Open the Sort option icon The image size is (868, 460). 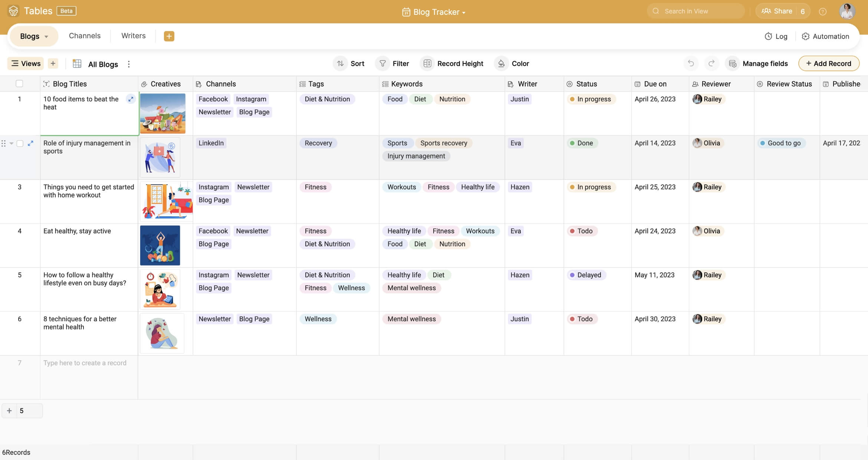pyautogui.click(x=340, y=63)
